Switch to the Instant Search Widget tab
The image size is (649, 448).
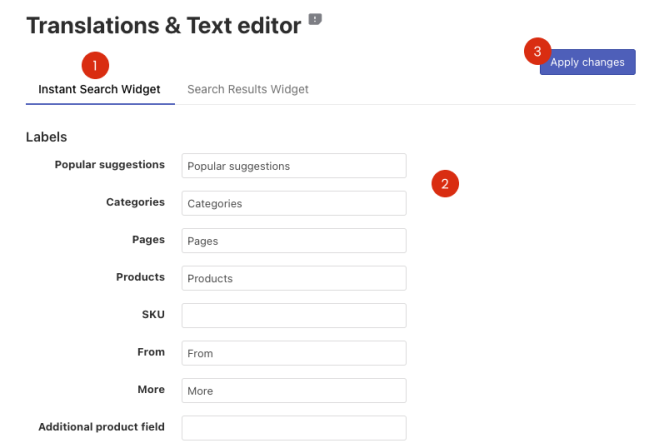99,89
